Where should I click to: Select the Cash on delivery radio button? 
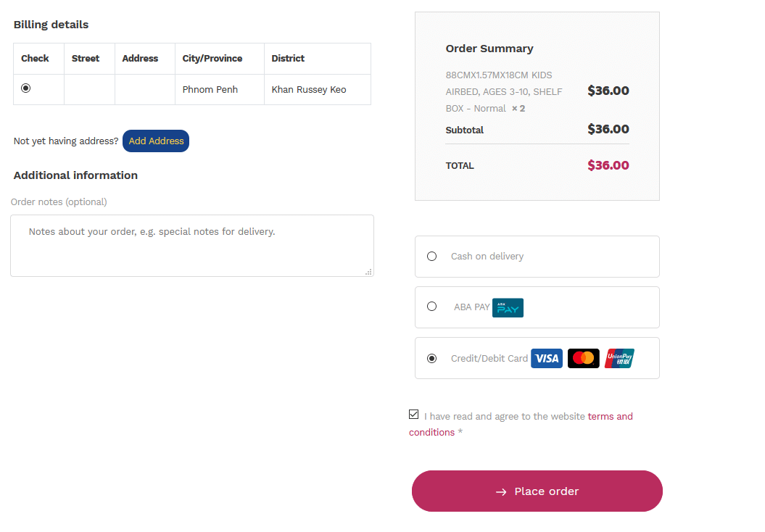[x=432, y=256]
